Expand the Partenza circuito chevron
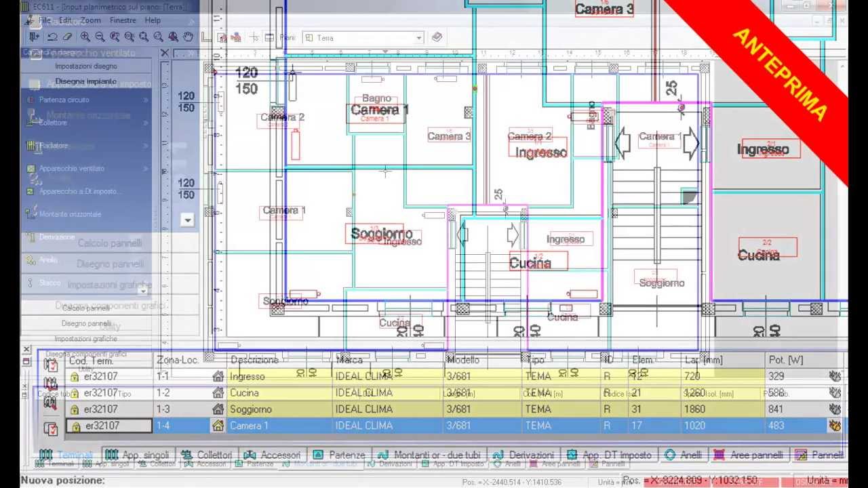The width and height of the screenshot is (868, 488). click(146, 100)
